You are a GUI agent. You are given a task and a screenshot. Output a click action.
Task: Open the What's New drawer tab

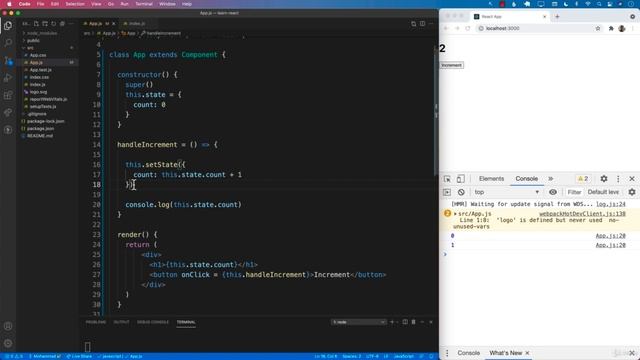tap(505, 353)
